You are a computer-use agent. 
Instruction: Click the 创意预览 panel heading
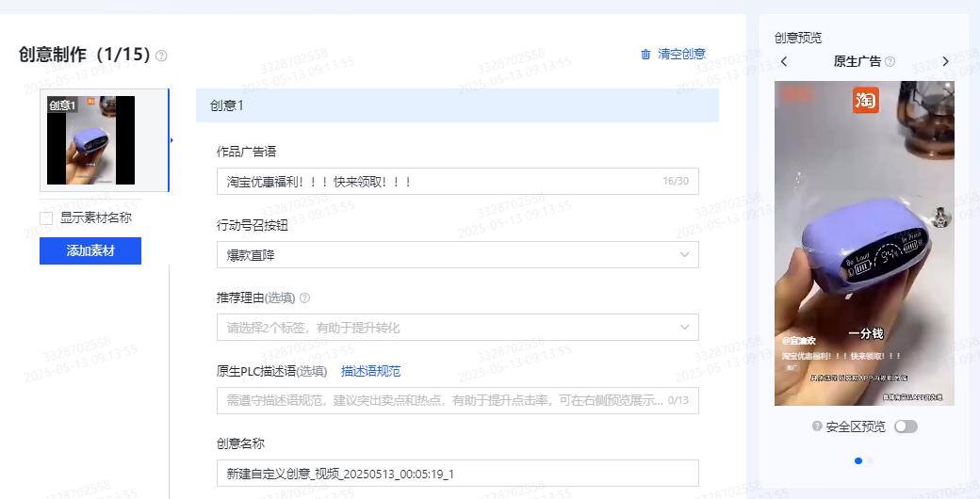tap(798, 38)
